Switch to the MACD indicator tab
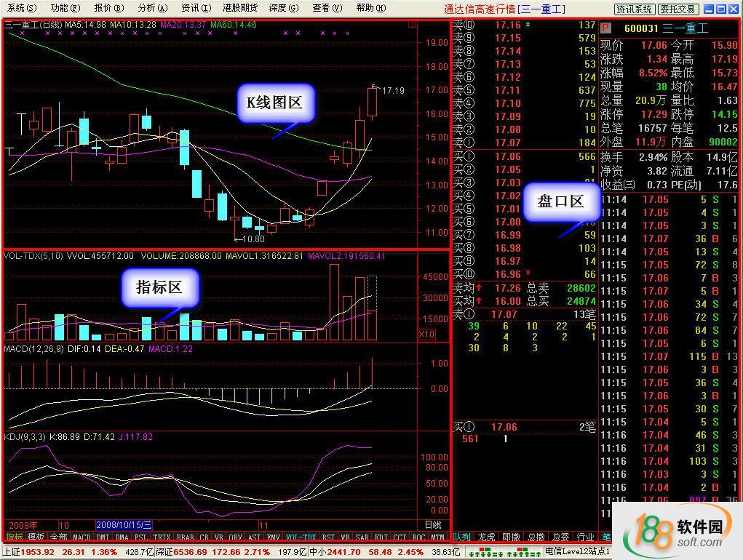This screenshot has height=560, width=743. [x=82, y=537]
